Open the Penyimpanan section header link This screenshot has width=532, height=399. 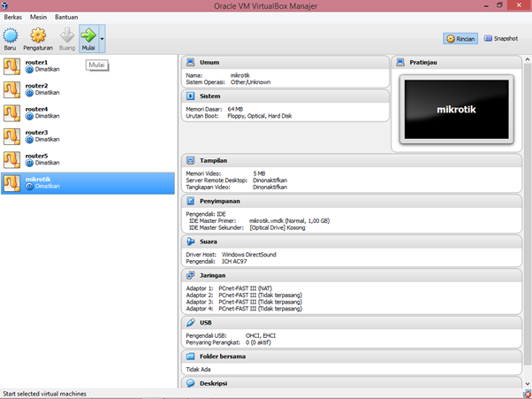coord(220,202)
